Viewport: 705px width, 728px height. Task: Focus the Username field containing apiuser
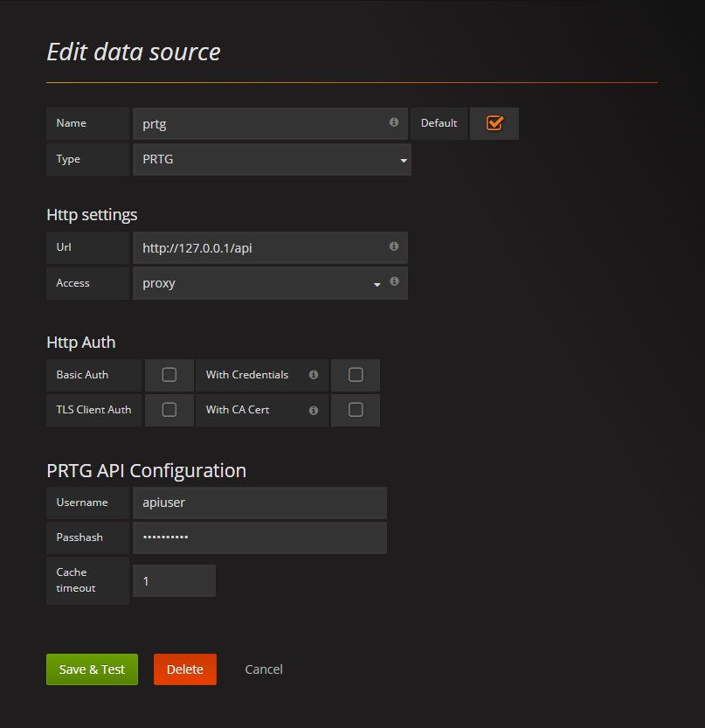point(259,503)
